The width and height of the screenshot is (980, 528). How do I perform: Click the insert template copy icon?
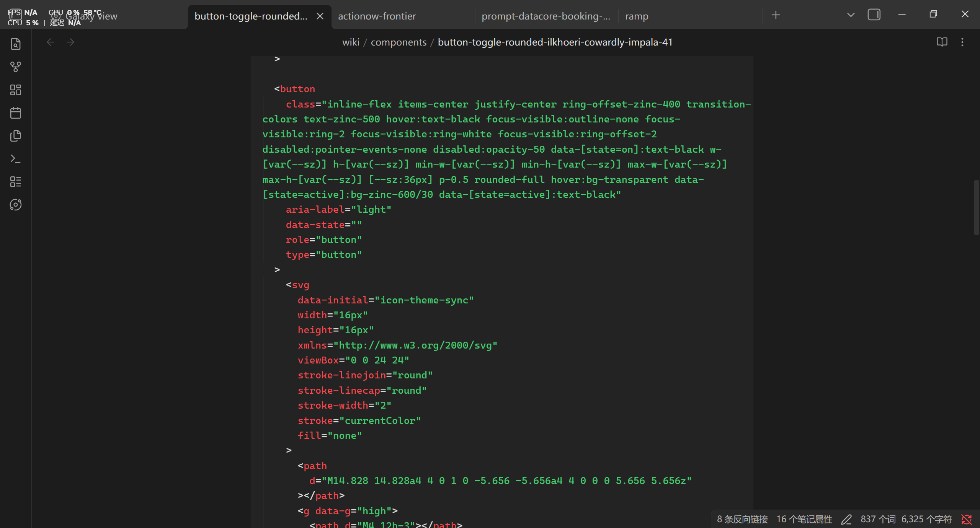point(16,136)
